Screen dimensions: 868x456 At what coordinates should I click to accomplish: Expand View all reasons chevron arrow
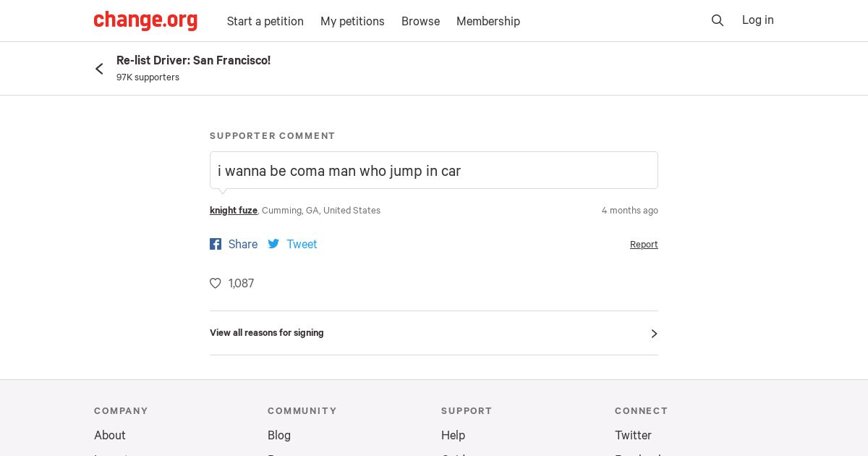(654, 334)
